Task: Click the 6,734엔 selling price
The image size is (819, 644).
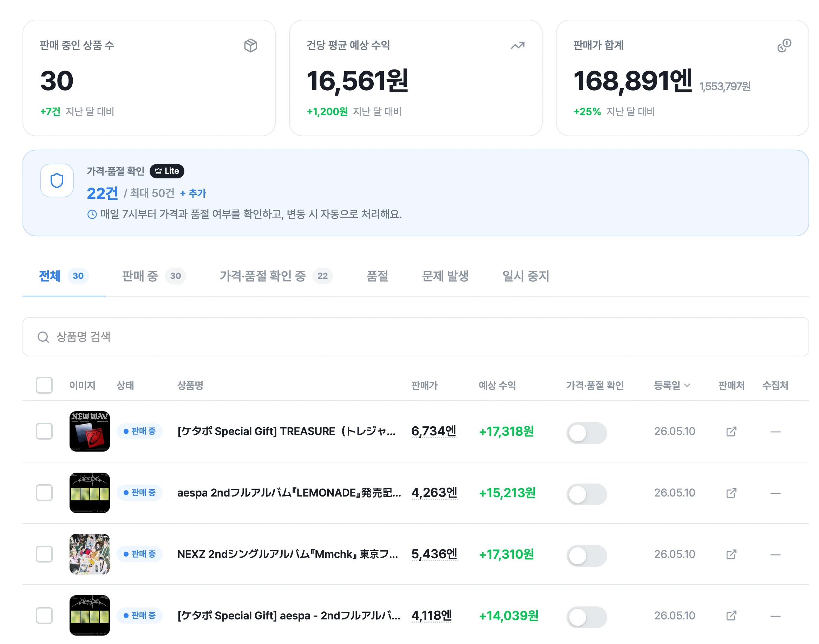Action: [434, 431]
